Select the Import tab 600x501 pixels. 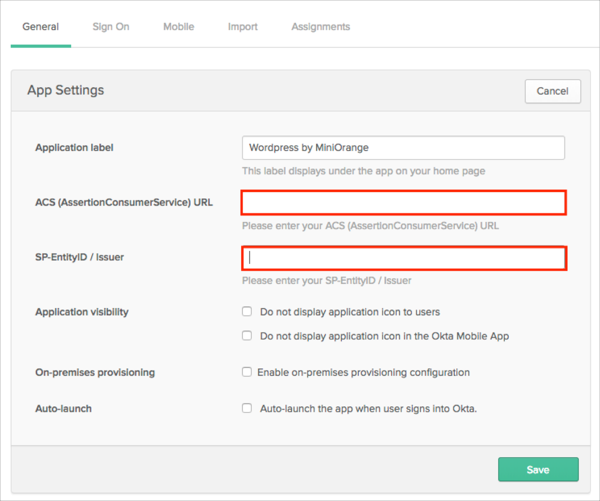coord(243,27)
